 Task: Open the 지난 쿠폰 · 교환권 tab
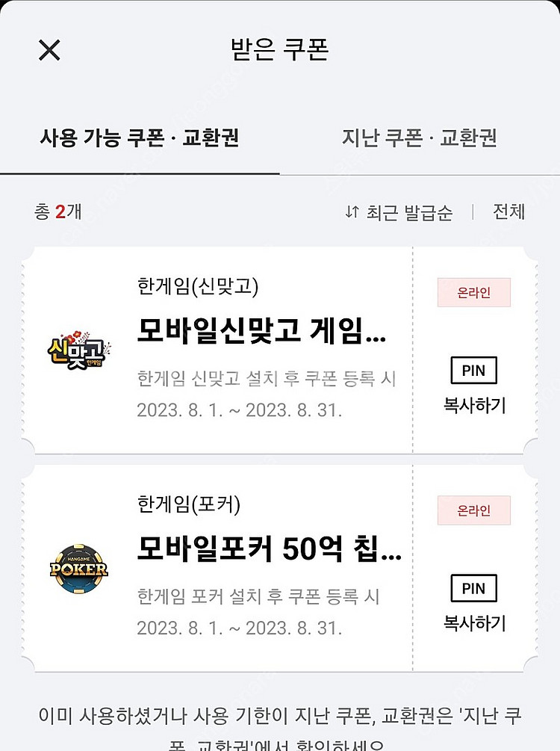(419, 138)
